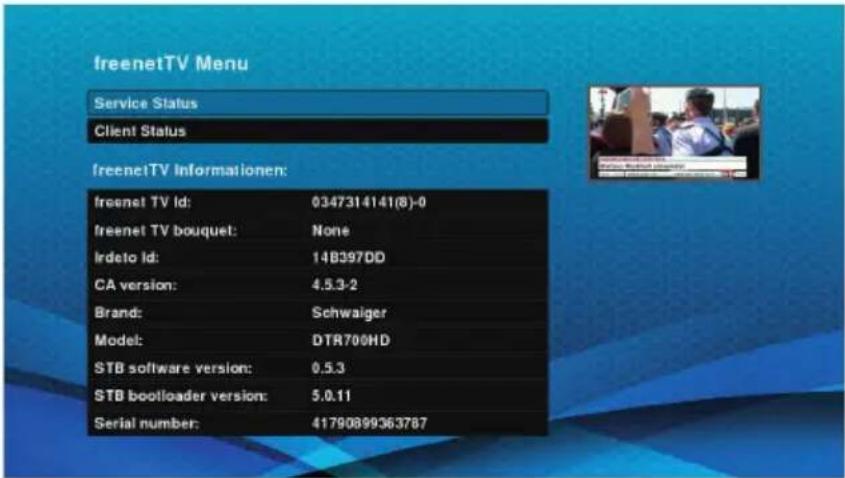Viewport: 845px width, 478px height.
Task: Select the freenet TV Id label
Action: click(x=143, y=203)
